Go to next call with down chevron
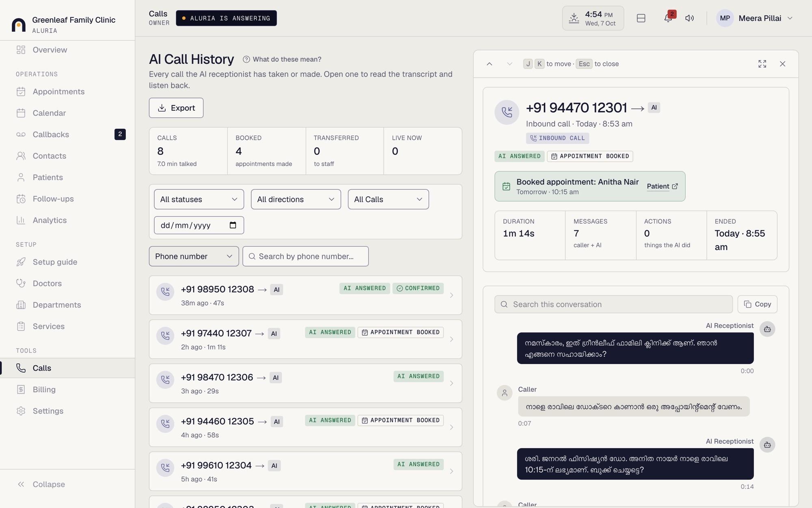This screenshot has width=812, height=508. coord(510,64)
